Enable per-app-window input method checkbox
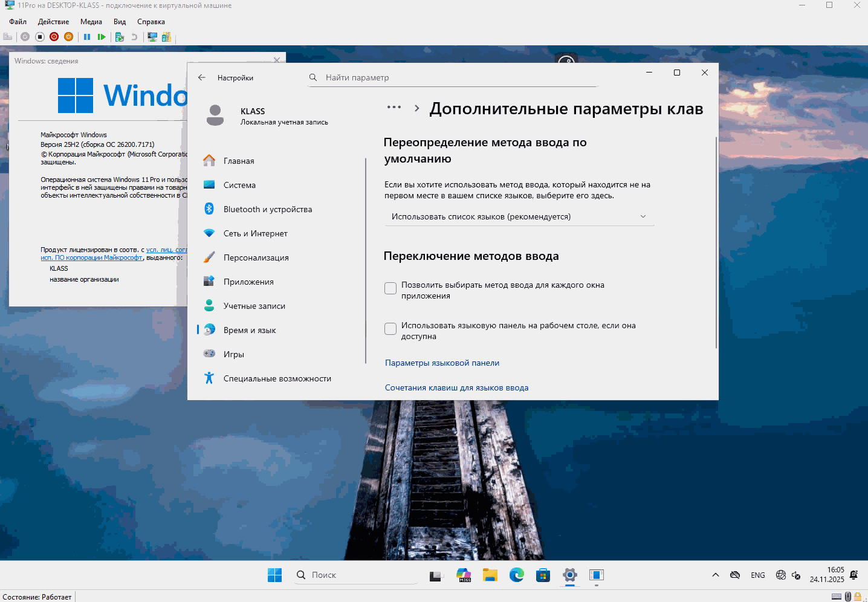The width and height of the screenshot is (868, 602). coord(390,288)
